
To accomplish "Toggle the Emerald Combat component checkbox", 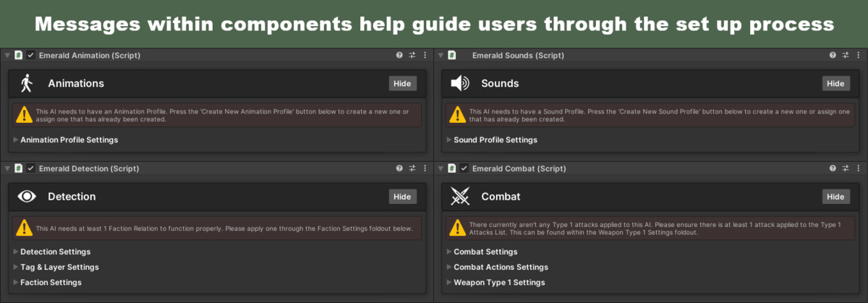I will click(464, 168).
